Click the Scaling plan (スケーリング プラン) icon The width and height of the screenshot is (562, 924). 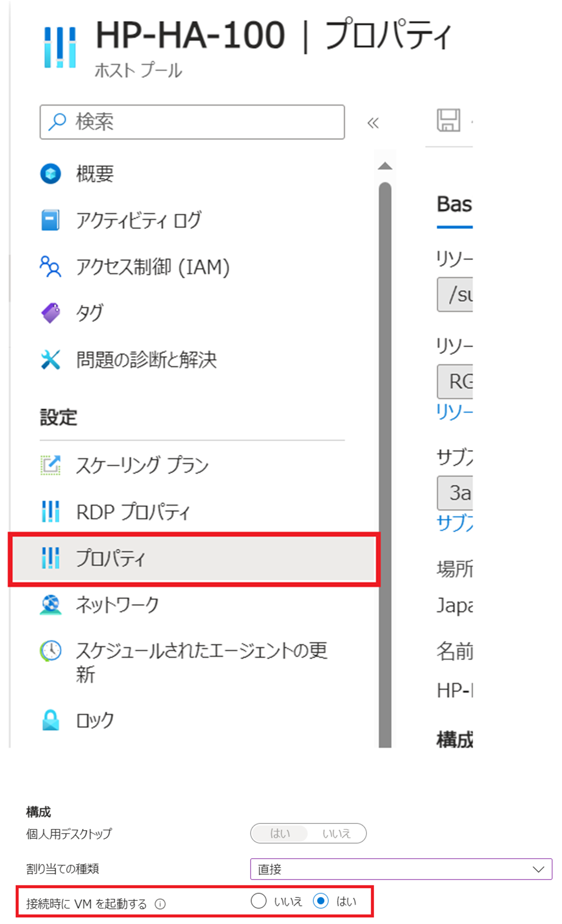[51, 465]
